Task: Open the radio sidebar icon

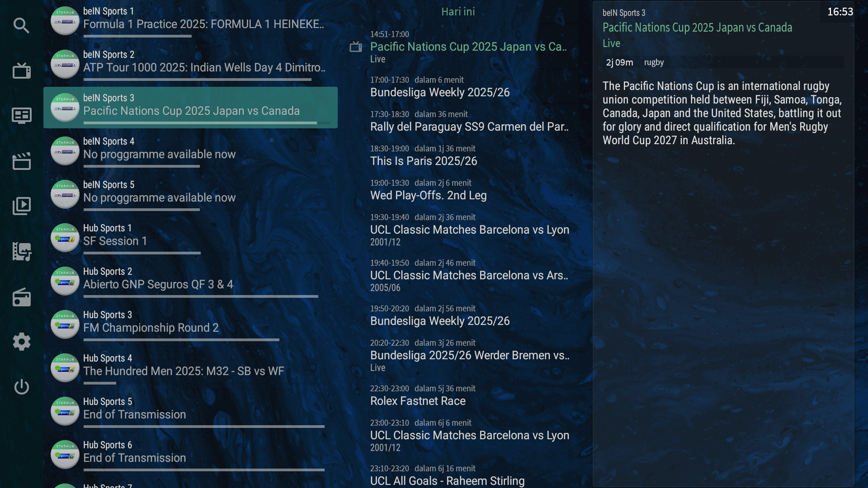Action: [21, 297]
